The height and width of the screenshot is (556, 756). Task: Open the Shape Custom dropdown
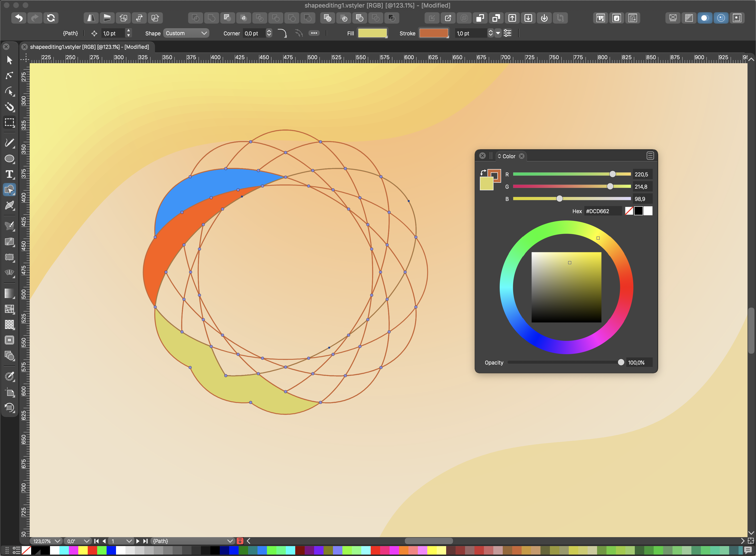click(186, 33)
